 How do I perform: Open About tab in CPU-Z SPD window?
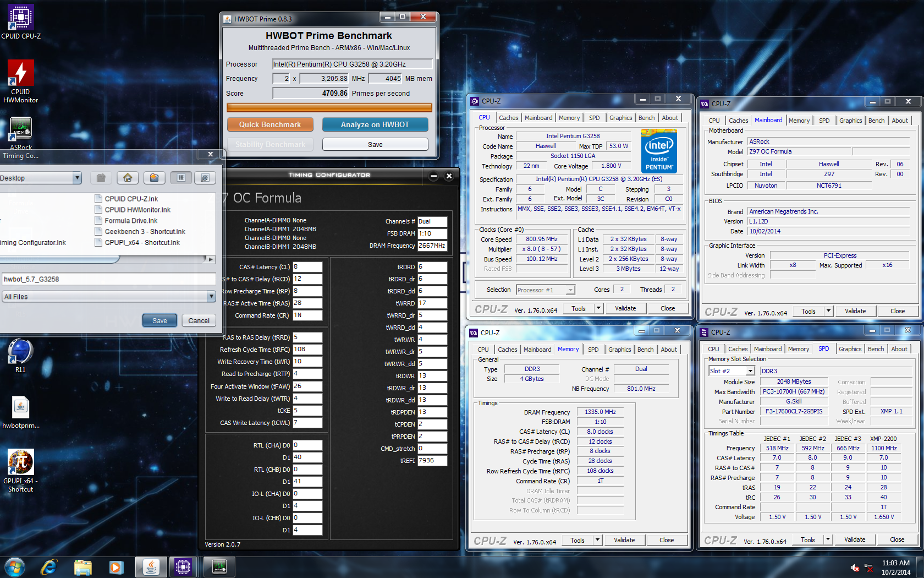899,349
